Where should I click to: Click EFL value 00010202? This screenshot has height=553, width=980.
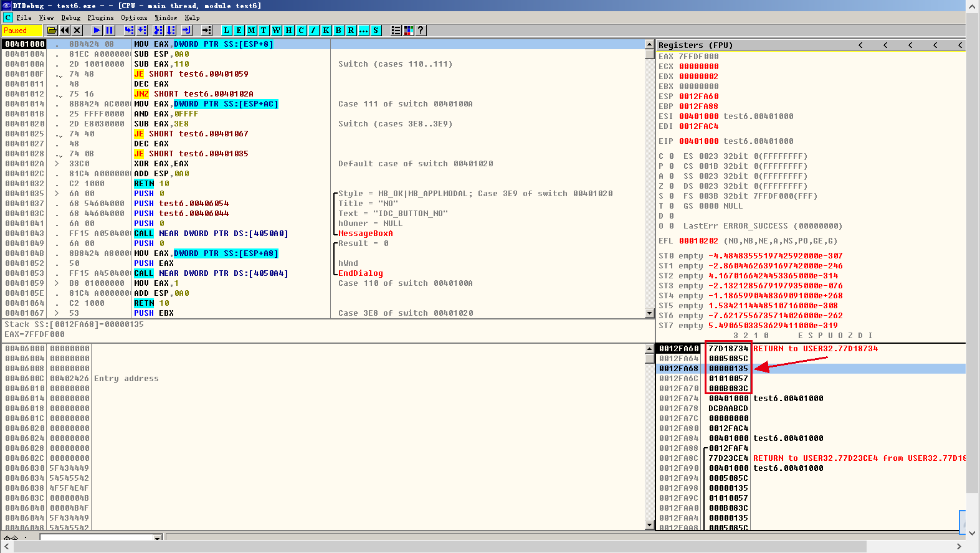tap(698, 241)
